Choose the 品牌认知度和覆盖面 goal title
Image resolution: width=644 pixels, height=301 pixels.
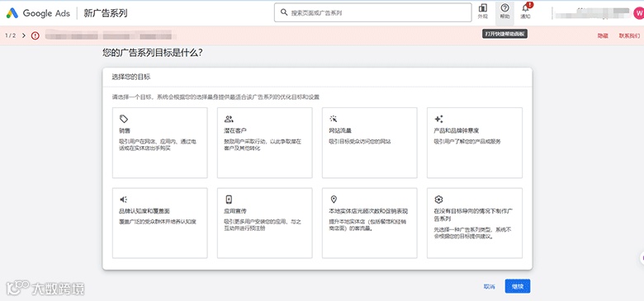[144, 211]
